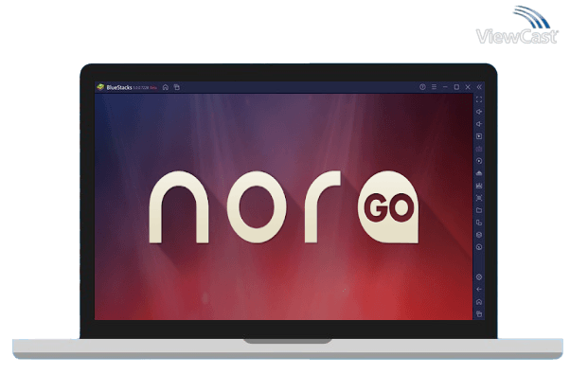Minimize the BlueStacks window
This screenshot has width=570, height=392.
click(445, 87)
